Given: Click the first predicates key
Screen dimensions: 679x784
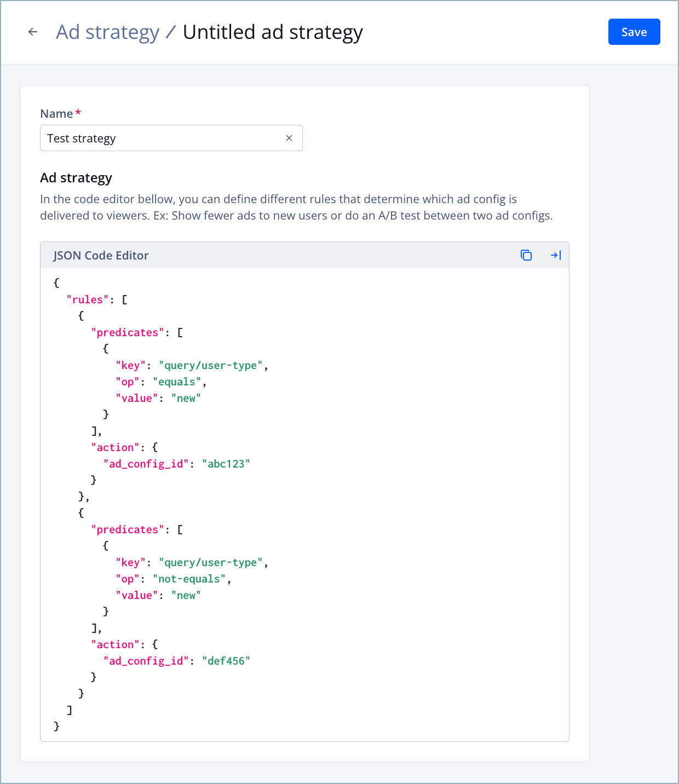Looking at the screenshot, I should click(127, 332).
